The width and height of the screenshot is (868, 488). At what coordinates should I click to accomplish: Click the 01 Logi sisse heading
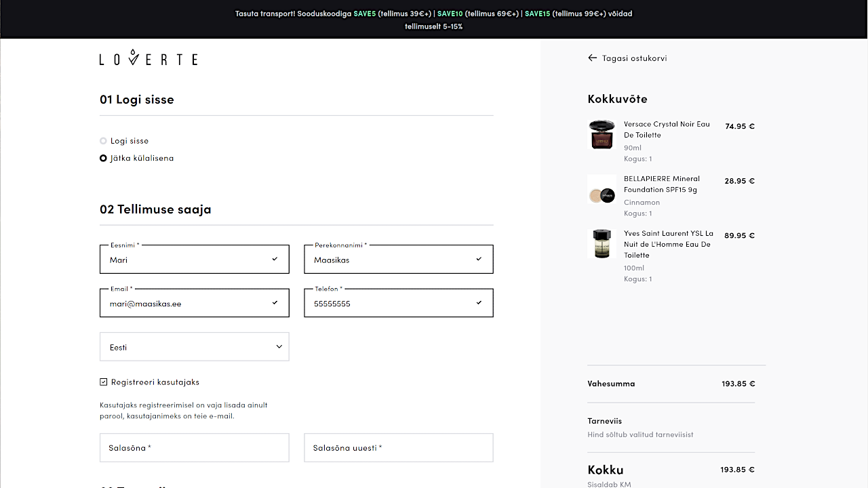pos(137,100)
